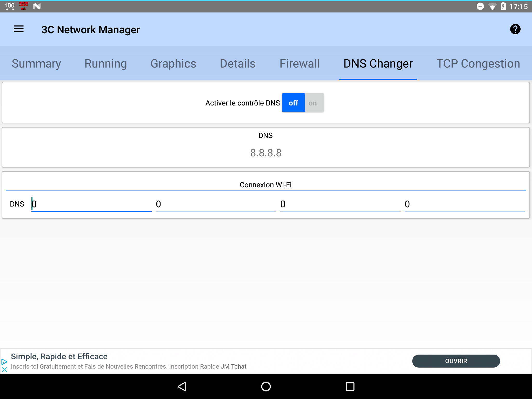Viewport: 532px width, 399px height.
Task: Tap the Wi-Fi status bar icon
Action: (492, 6)
